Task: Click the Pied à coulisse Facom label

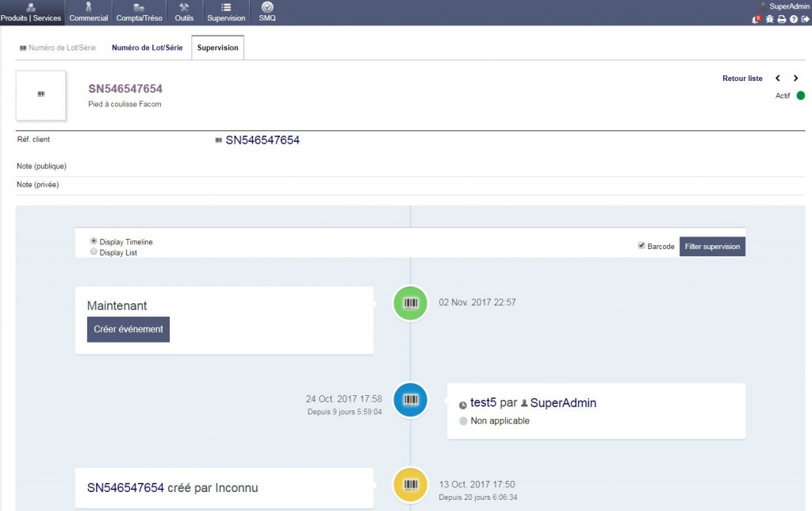Action: pyautogui.click(x=124, y=104)
